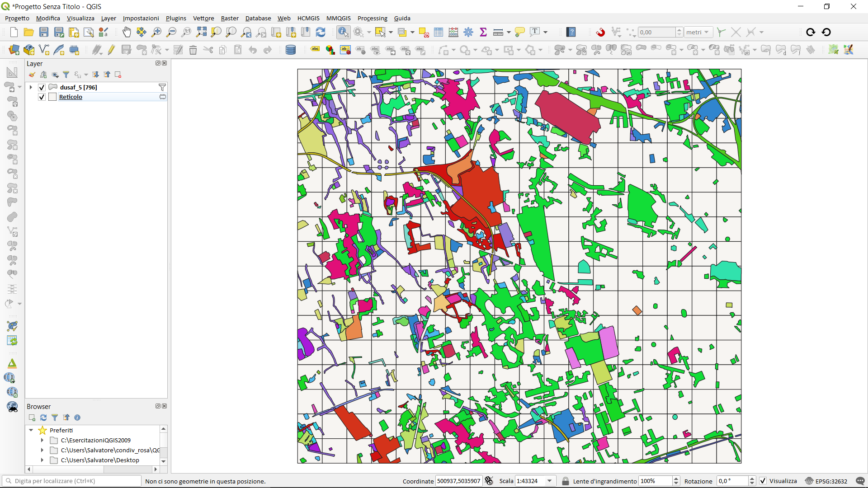Open the Processing menu

point(372,18)
